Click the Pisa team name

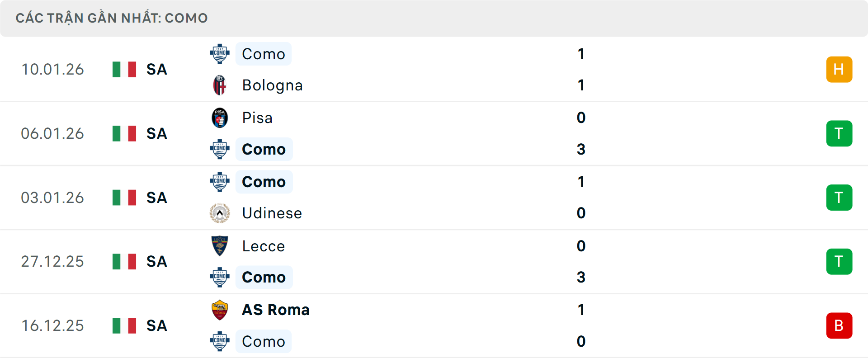point(257,118)
